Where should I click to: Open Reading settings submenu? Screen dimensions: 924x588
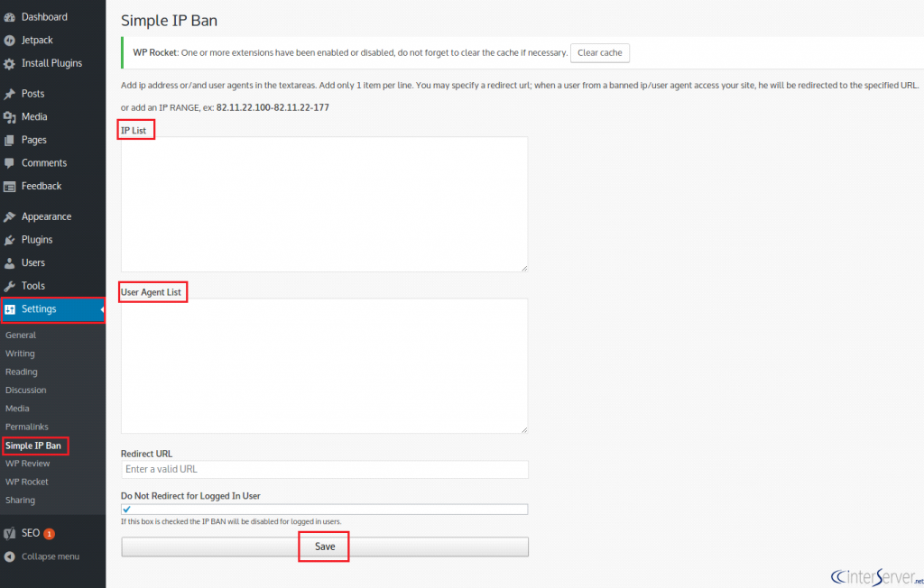pyautogui.click(x=22, y=372)
